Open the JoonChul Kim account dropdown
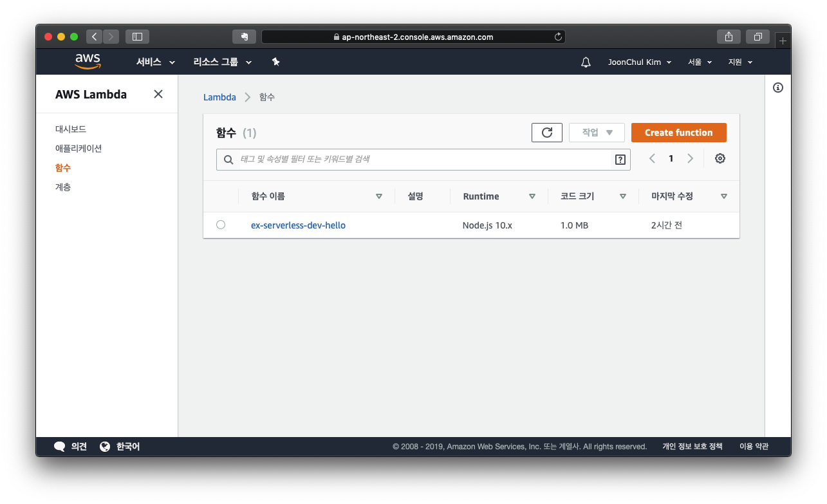 [640, 62]
